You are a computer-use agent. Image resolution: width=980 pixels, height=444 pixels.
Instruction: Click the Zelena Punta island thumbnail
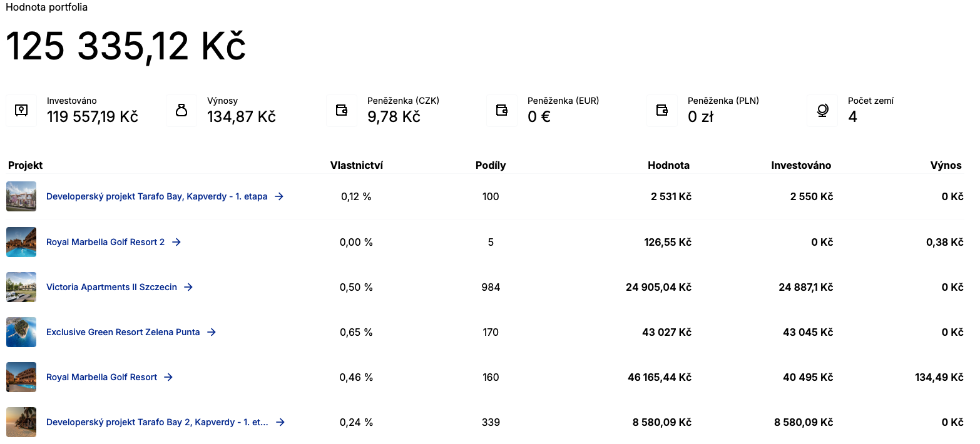pyautogui.click(x=21, y=332)
